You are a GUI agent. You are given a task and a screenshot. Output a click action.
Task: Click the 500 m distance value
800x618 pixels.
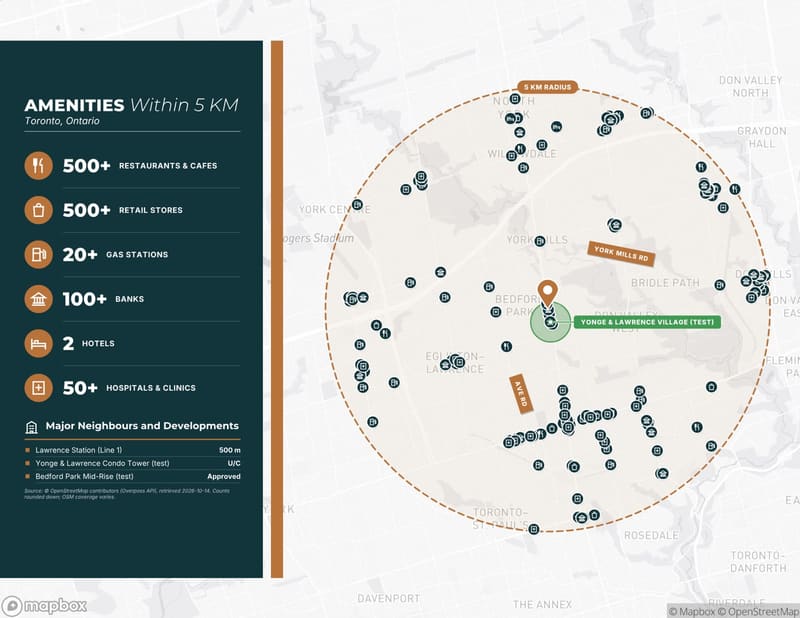230,450
